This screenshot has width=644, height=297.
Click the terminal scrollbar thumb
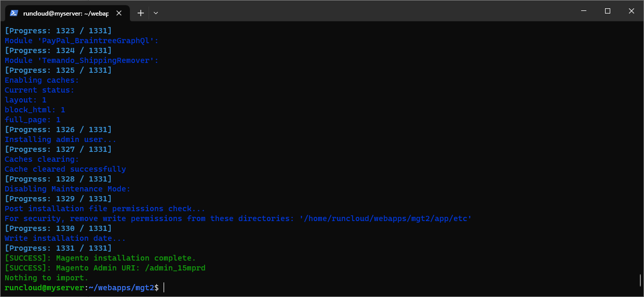pos(640,280)
